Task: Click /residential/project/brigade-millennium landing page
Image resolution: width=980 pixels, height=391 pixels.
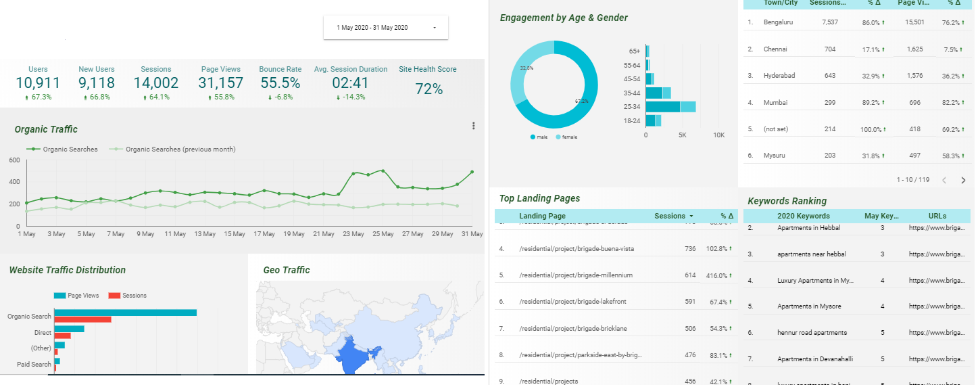Action: click(x=575, y=275)
